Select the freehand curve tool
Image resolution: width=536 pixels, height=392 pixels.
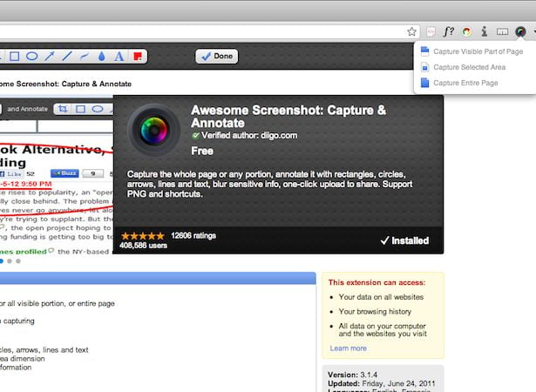click(x=85, y=57)
